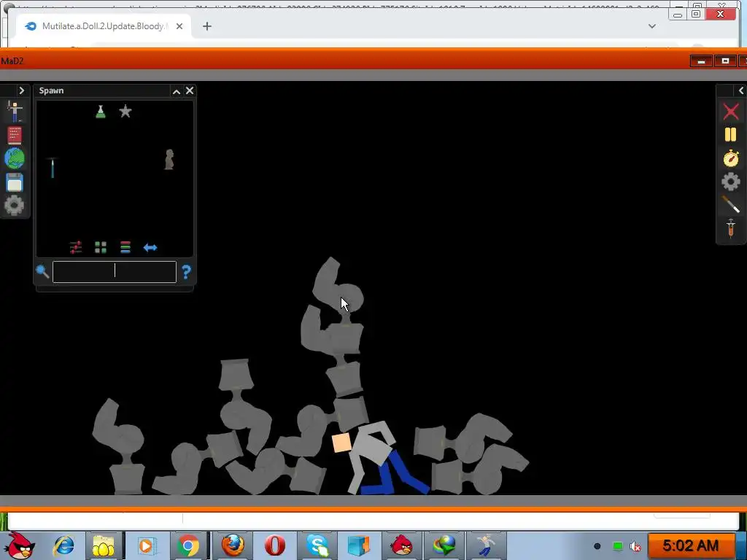This screenshot has width=747, height=560.
Task: Pause the simulation with yellow pause icon
Action: pos(731,135)
